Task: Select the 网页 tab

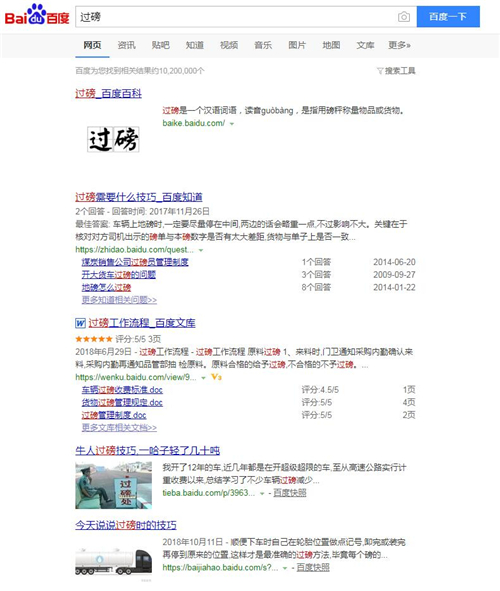Action: point(92,45)
